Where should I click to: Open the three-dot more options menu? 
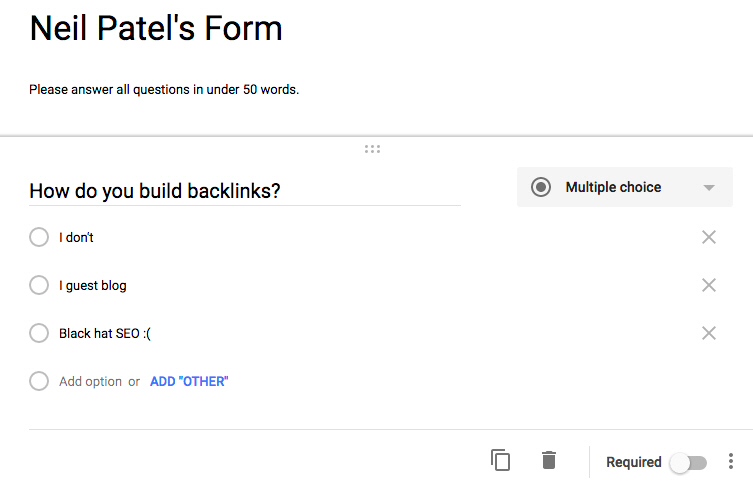coord(731,462)
